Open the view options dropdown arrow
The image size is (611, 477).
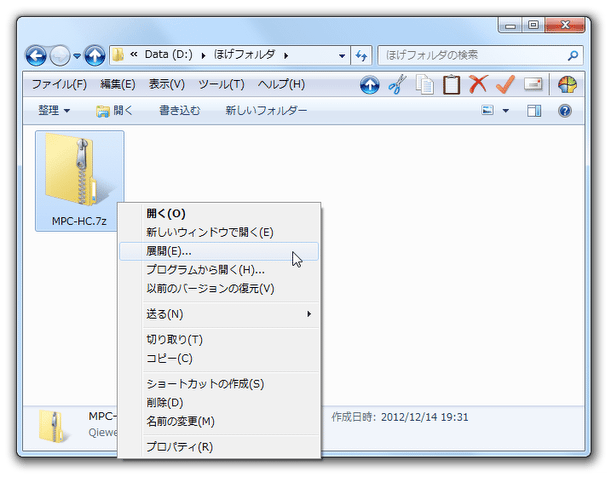point(505,111)
